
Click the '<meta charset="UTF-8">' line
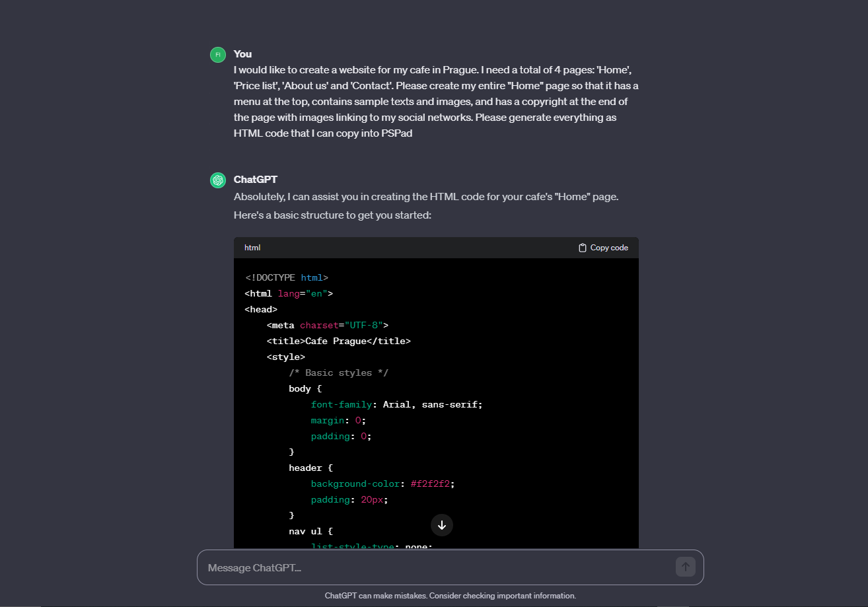click(x=328, y=325)
